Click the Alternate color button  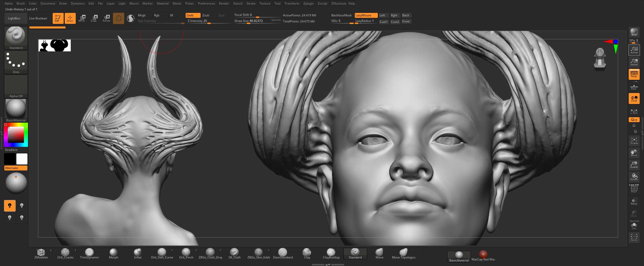pyautogui.click(x=16, y=168)
